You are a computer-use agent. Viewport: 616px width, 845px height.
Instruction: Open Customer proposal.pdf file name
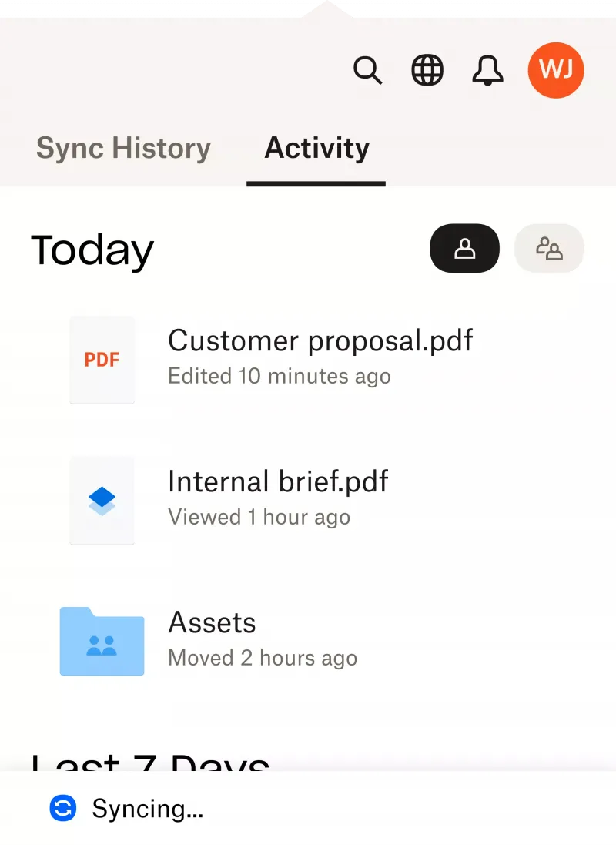[320, 340]
